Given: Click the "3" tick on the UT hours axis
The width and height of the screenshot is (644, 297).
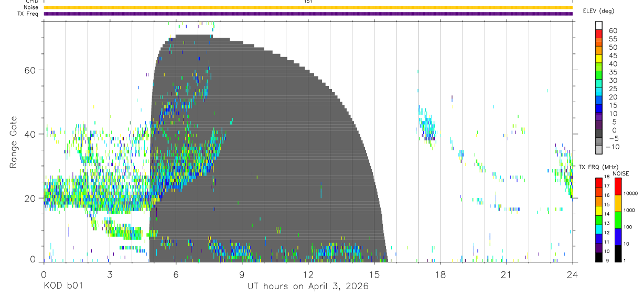Looking at the screenshot, I should coord(110,274).
